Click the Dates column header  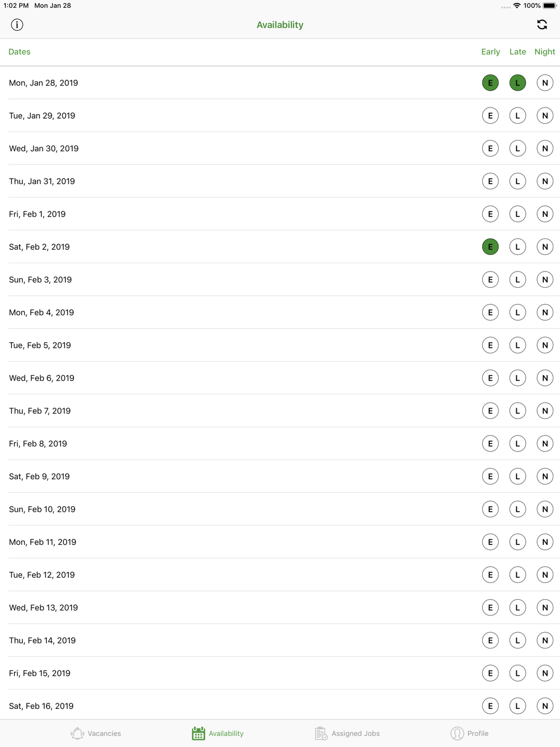[20, 52]
